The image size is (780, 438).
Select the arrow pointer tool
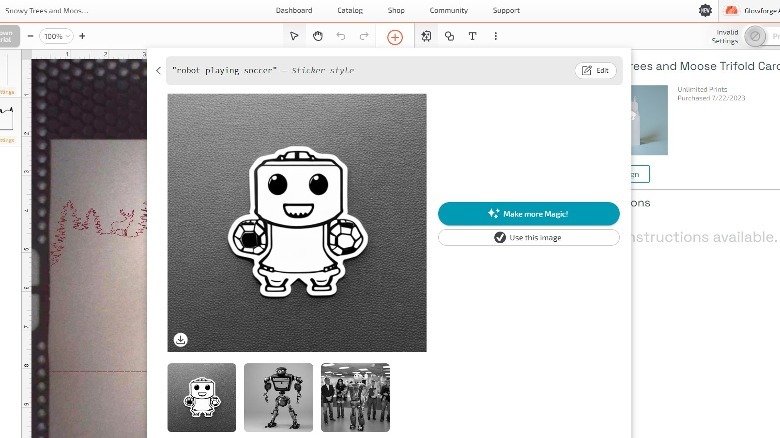(294, 36)
